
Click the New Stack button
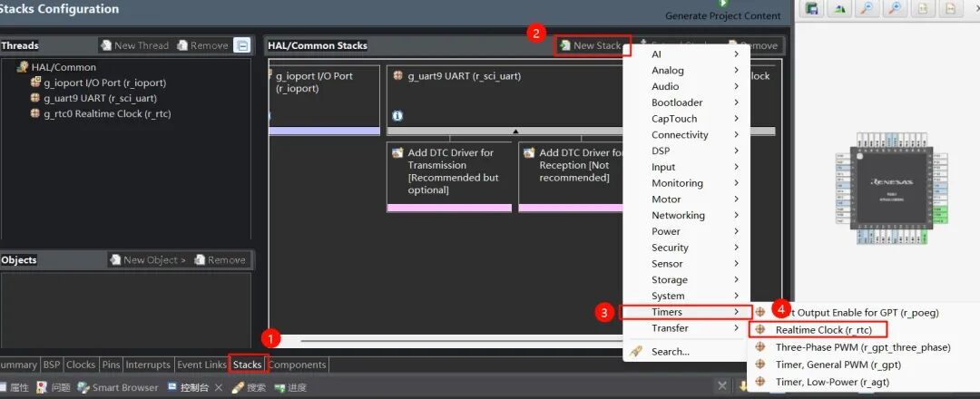click(592, 45)
